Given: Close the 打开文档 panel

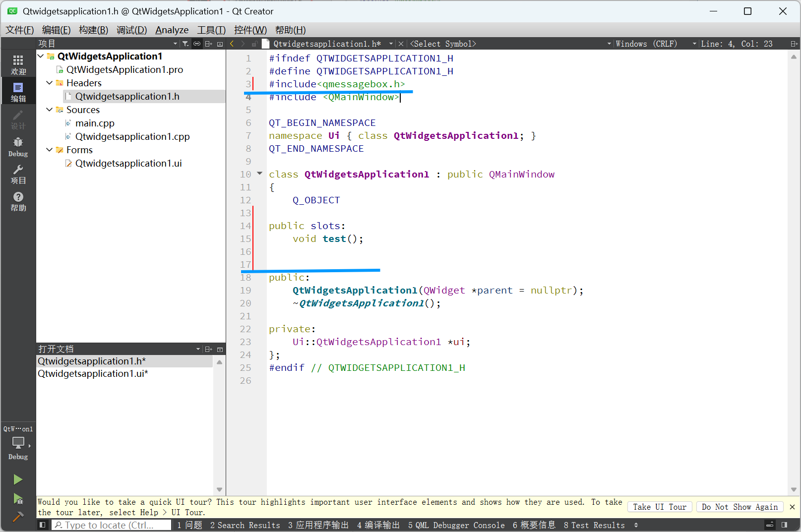Looking at the screenshot, I should [x=220, y=349].
